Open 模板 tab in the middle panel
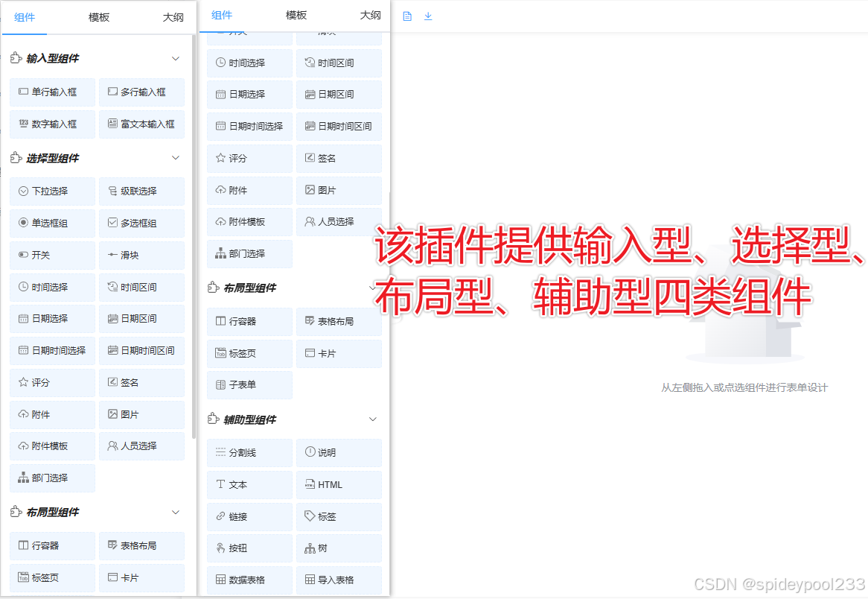 point(296,16)
